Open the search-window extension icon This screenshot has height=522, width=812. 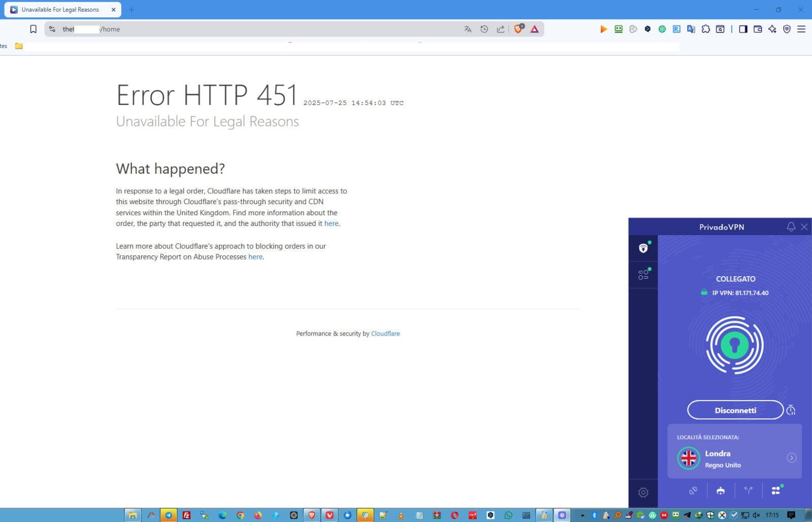point(720,29)
